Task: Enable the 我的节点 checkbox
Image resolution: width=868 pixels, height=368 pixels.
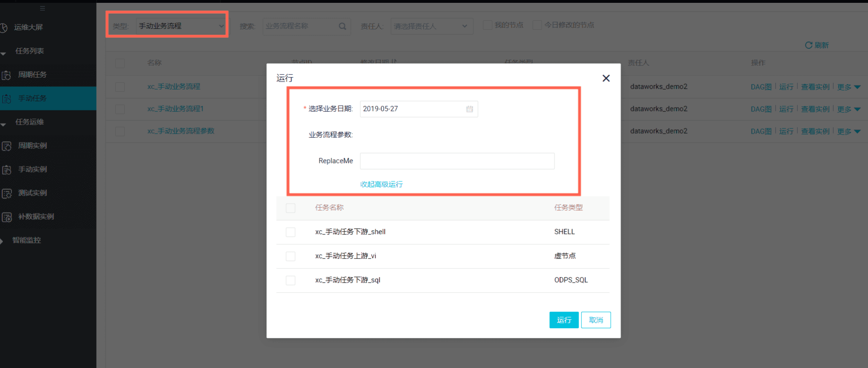Action: click(x=487, y=25)
